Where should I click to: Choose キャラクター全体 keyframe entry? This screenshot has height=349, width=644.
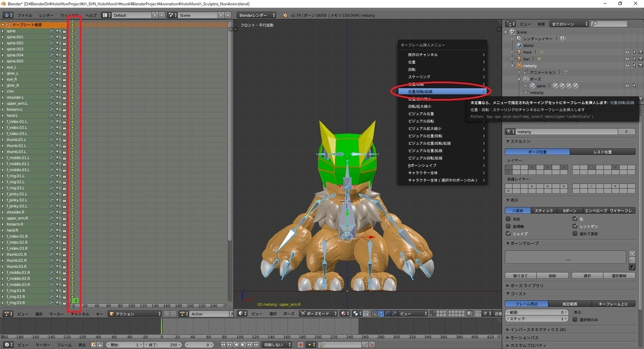pyautogui.click(x=442, y=173)
